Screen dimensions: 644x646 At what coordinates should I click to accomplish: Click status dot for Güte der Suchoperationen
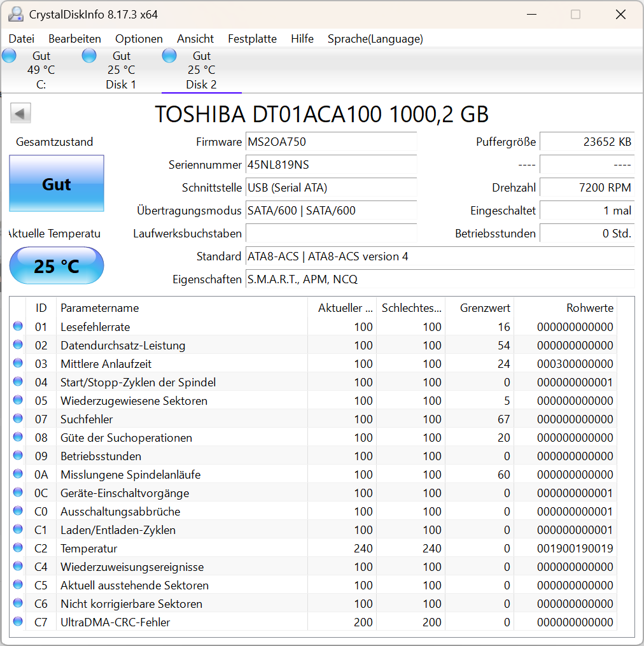tap(18, 437)
